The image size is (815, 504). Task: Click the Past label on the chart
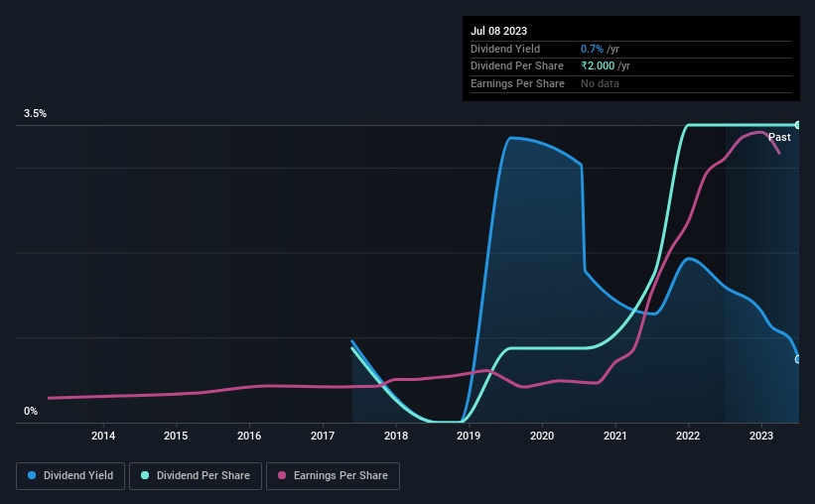[779, 137]
